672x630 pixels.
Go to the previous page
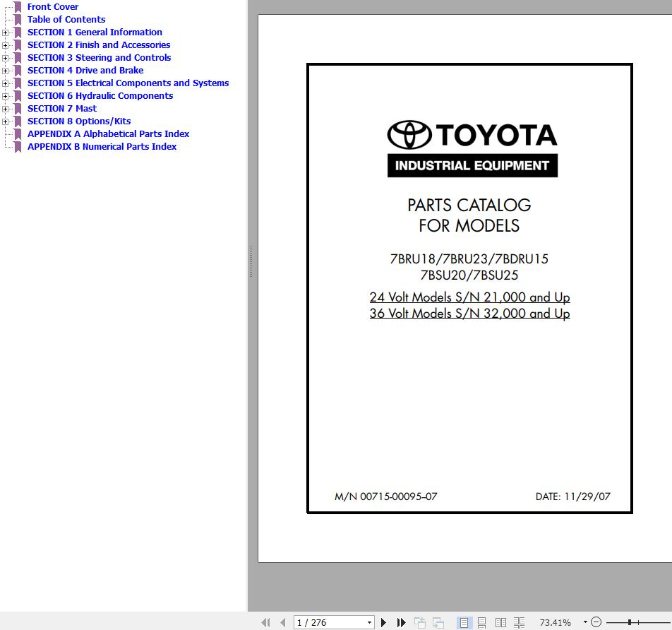click(x=283, y=622)
